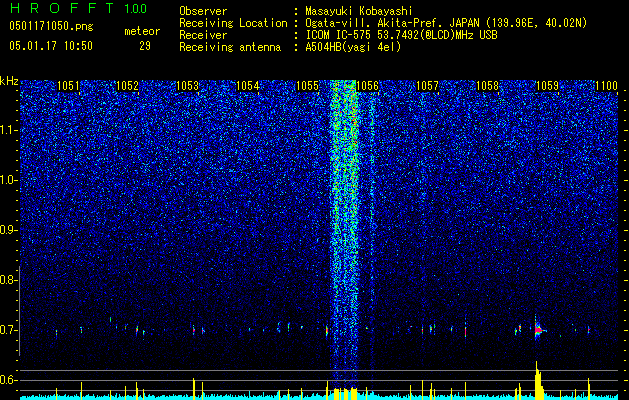Screen dimensions: 629x400
Task: Click the Receiving antenna label
Action: (x=230, y=47)
